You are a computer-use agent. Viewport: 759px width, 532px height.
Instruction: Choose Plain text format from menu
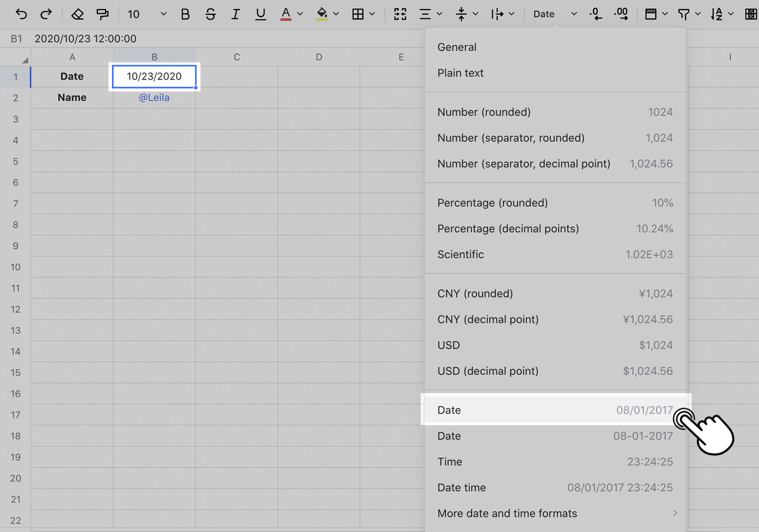pos(461,73)
